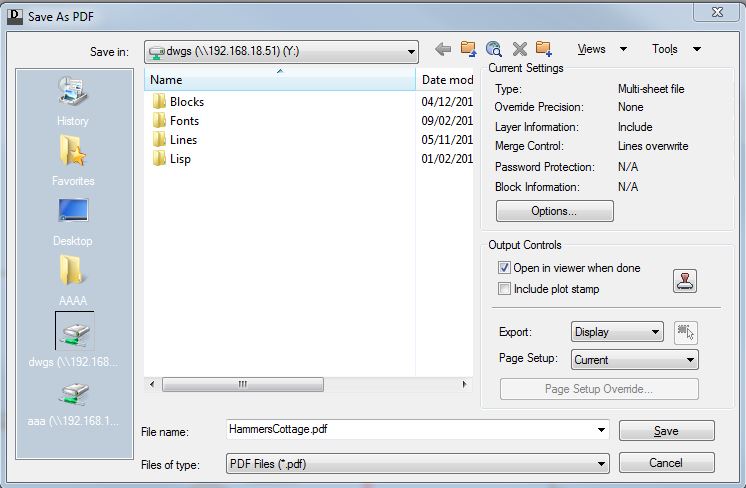Open plot stamp settings icon
Image resolution: width=746 pixels, height=488 pixels.
coord(685,281)
